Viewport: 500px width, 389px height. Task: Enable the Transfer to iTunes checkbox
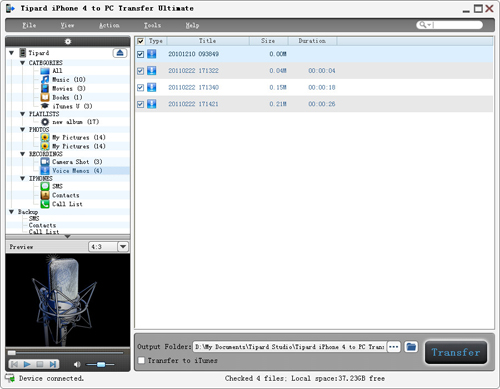click(x=141, y=360)
